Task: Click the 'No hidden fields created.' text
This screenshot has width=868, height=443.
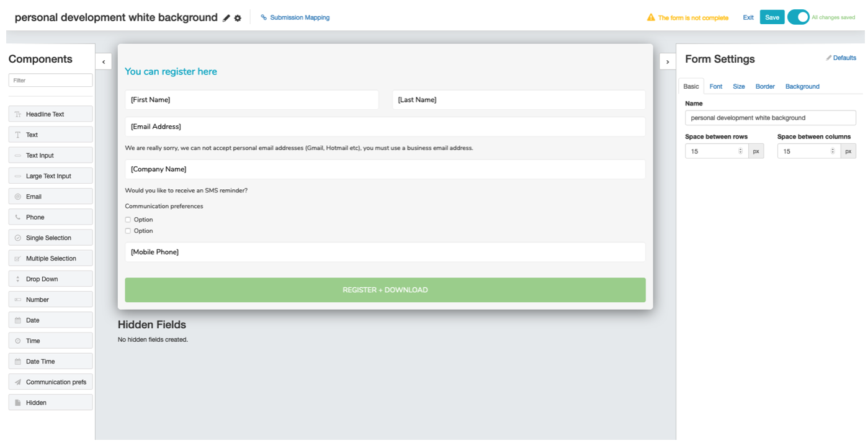Action: (x=153, y=339)
